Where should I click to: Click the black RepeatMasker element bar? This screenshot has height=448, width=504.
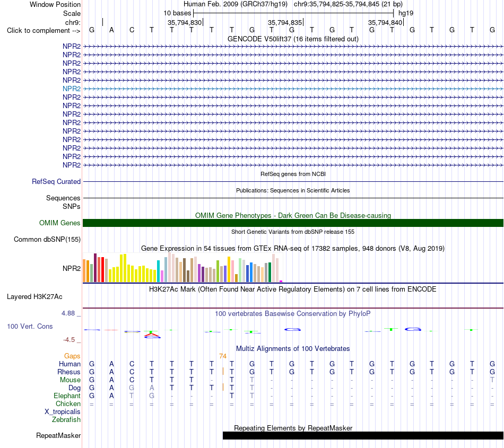click(363, 435)
